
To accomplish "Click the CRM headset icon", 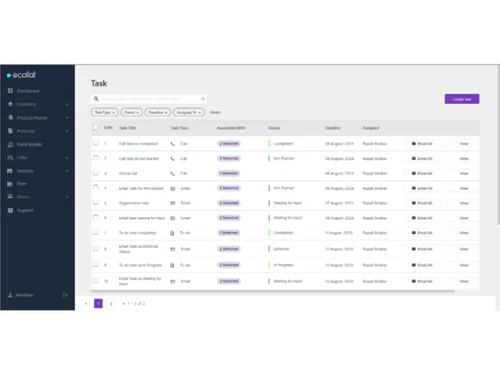I will point(10,157).
